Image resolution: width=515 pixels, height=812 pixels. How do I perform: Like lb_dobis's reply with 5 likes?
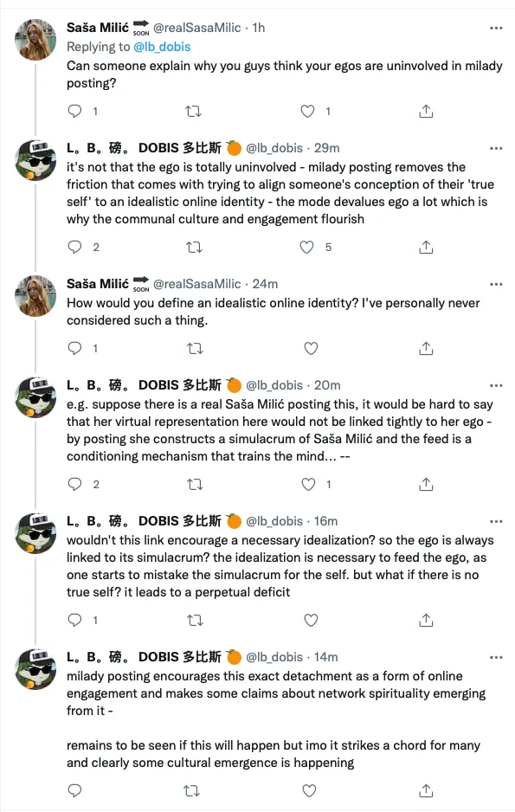[306, 246]
